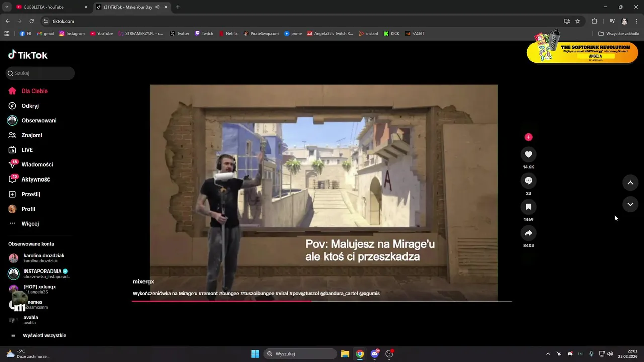Open the @xgumis mention

click(369, 293)
